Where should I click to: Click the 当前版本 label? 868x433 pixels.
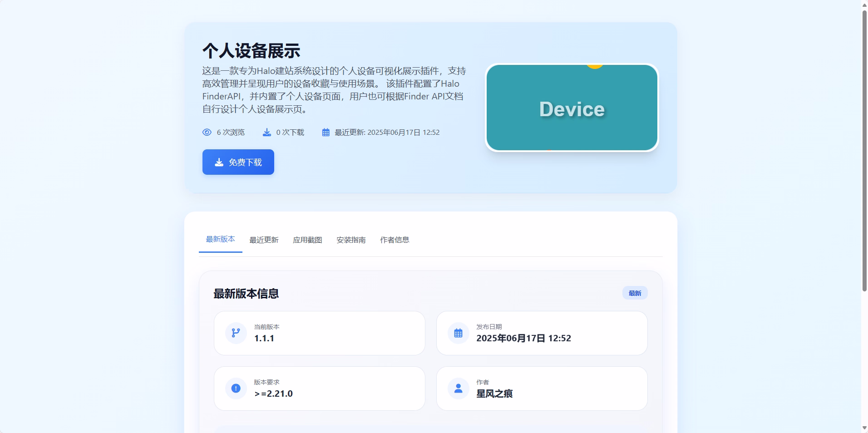pos(266,327)
